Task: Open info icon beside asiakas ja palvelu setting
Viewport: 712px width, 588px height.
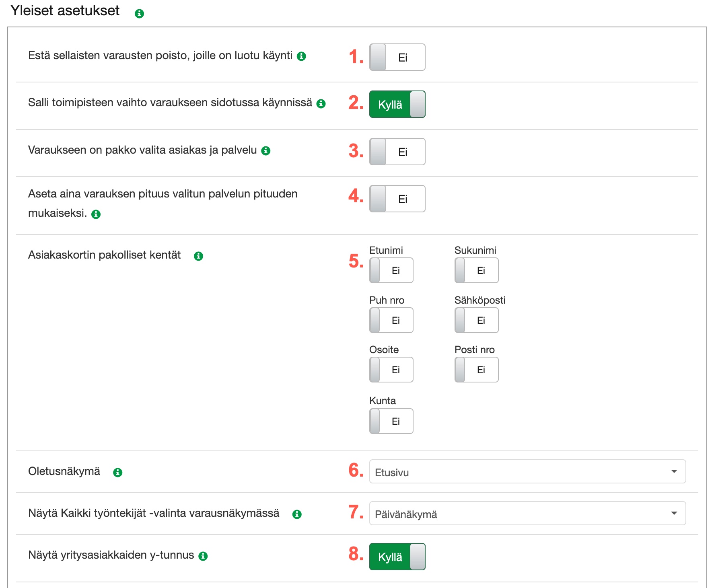Action: (x=266, y=151)
